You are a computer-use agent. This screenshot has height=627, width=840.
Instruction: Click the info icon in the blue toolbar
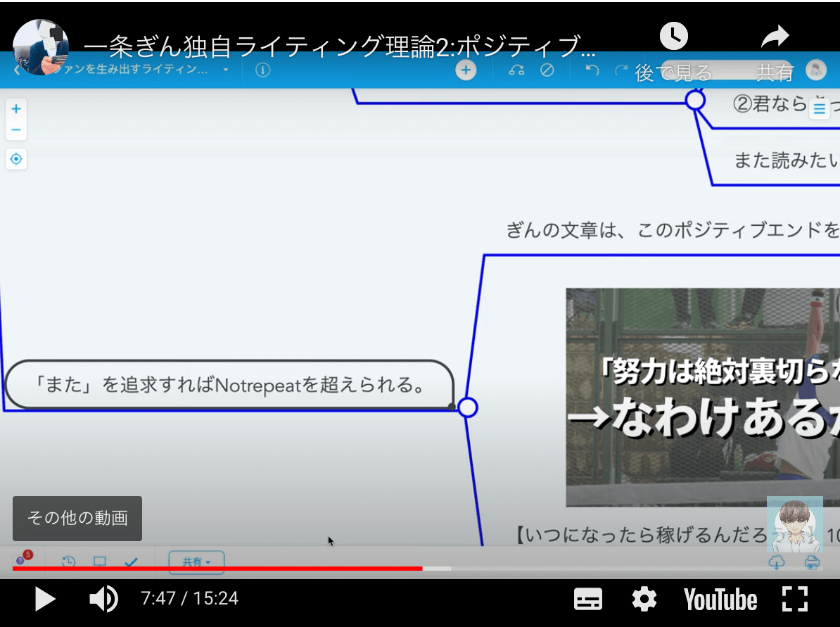pos(262,70)
